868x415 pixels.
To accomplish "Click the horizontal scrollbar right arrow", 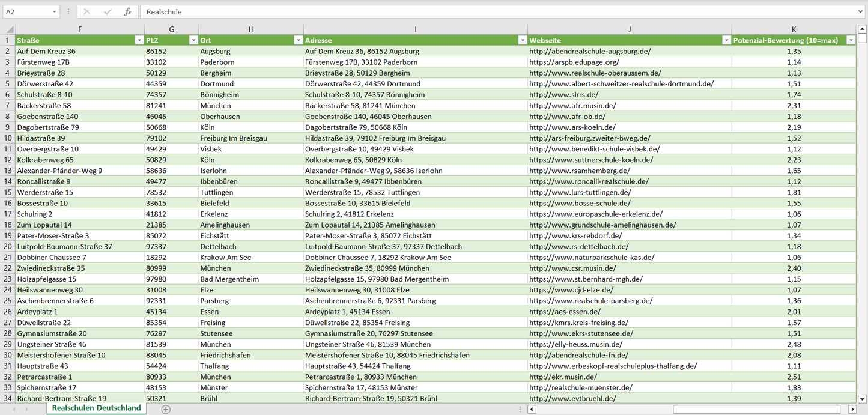I will tap(852, 409).
